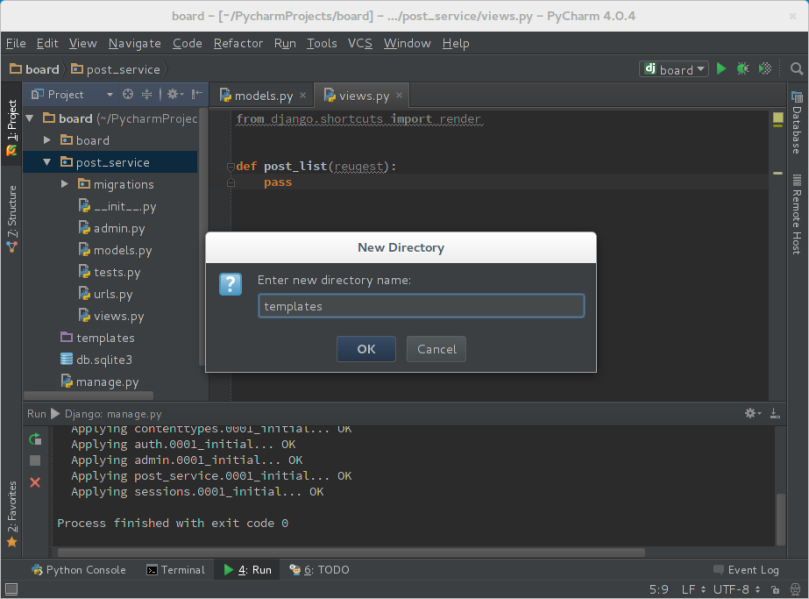Viewport: 809px width, 599px height.
Task: Open the VCS menu
Action: (x=360, y=43)
